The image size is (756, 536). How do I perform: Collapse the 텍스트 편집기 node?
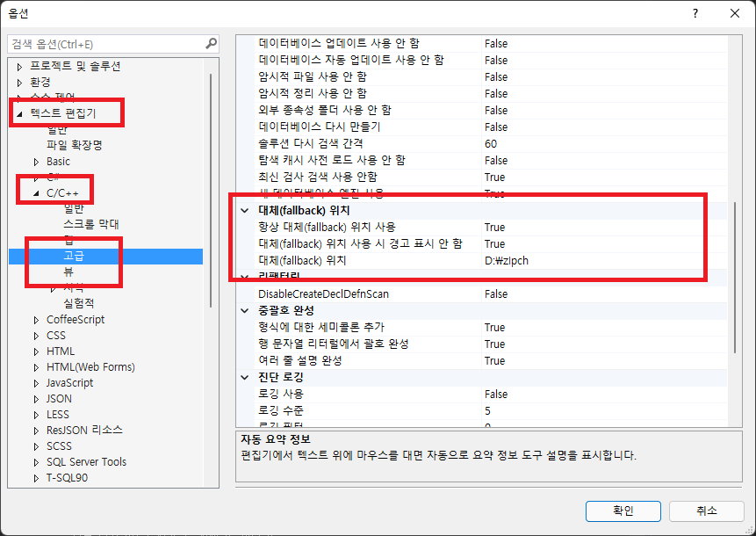pyautogui.click(x=20, y=114)
